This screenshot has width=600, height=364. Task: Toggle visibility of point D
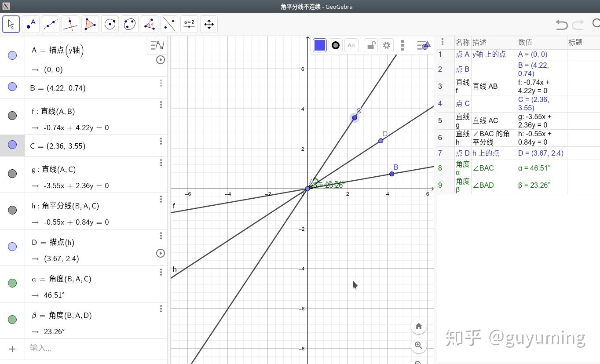[x=12, y=247]
